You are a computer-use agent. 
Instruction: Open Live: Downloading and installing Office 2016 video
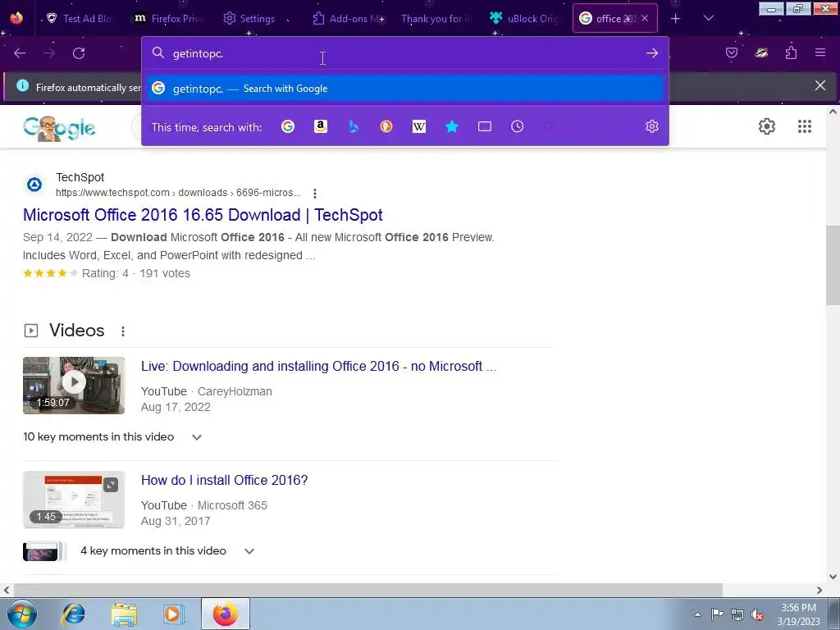[319, 367]
